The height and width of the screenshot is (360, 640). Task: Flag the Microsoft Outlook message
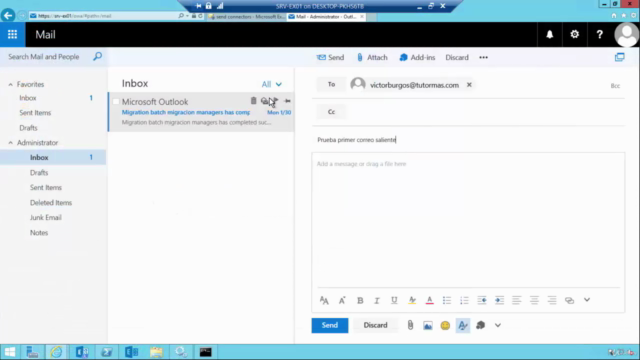click(x=276, y=101)
